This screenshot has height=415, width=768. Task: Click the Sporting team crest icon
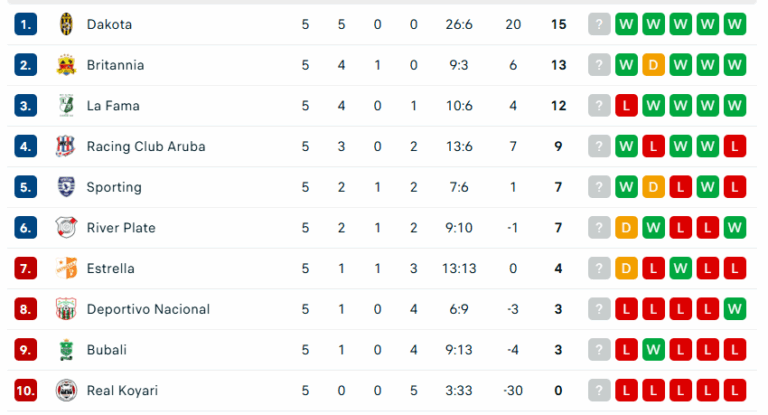click(66, 187)
